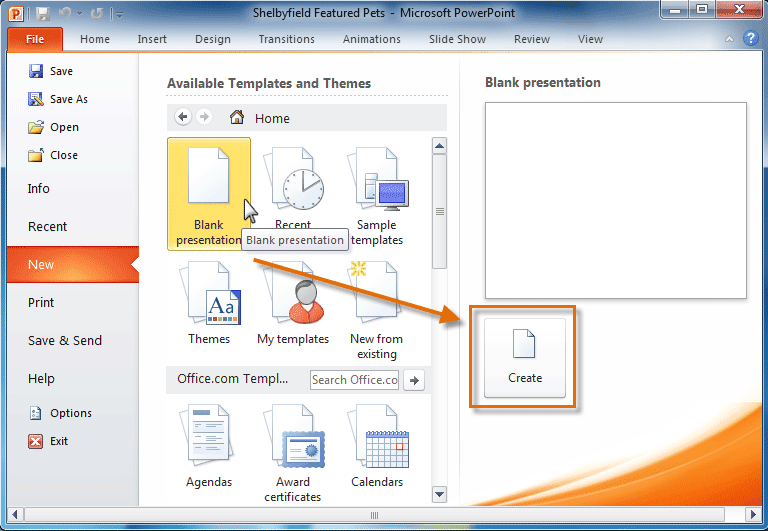Open My templates
This screenshot has height=531, width=768.
tap(293, 303)
